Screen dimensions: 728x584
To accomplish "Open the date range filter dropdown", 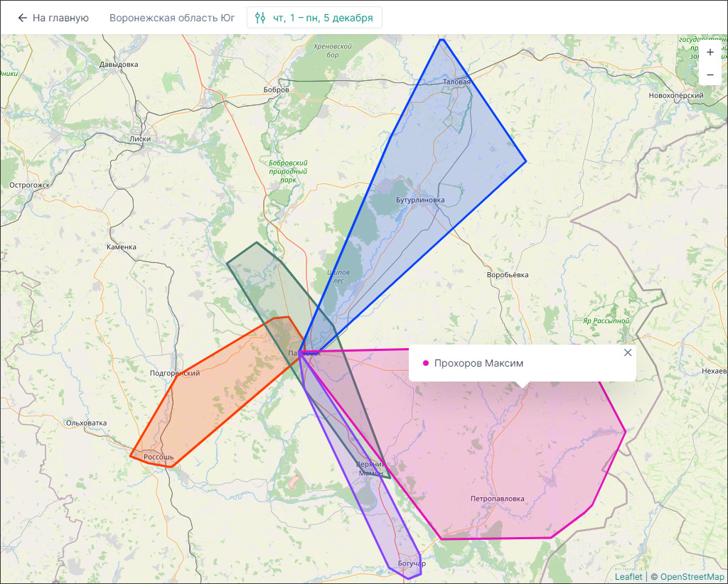I will [x=314, y=18].
